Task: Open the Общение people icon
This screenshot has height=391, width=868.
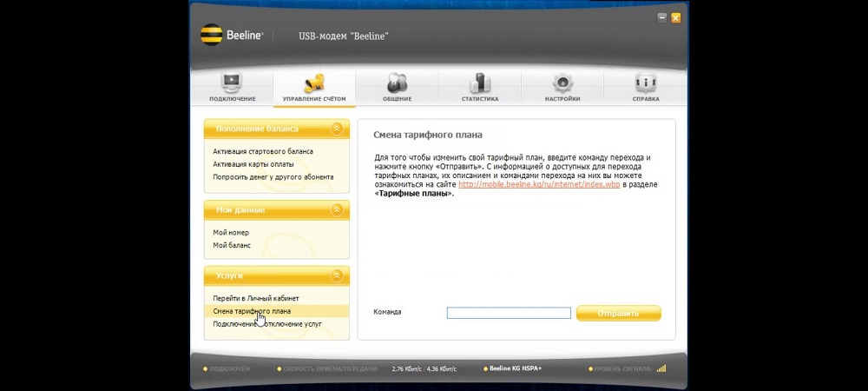Action: click(x=397, y=82)
